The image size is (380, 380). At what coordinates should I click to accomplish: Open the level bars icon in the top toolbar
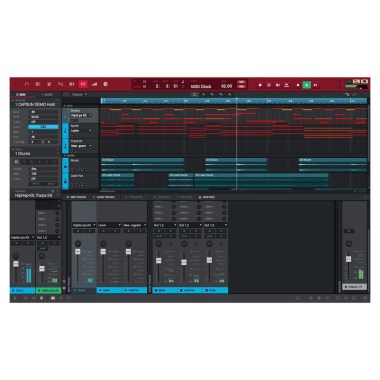click(94, 84)
